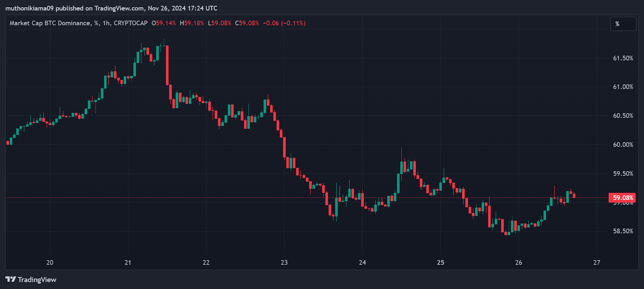Click the close value C59.08%
This screenshot has width=644, height=289.
(x=247, y=23)
